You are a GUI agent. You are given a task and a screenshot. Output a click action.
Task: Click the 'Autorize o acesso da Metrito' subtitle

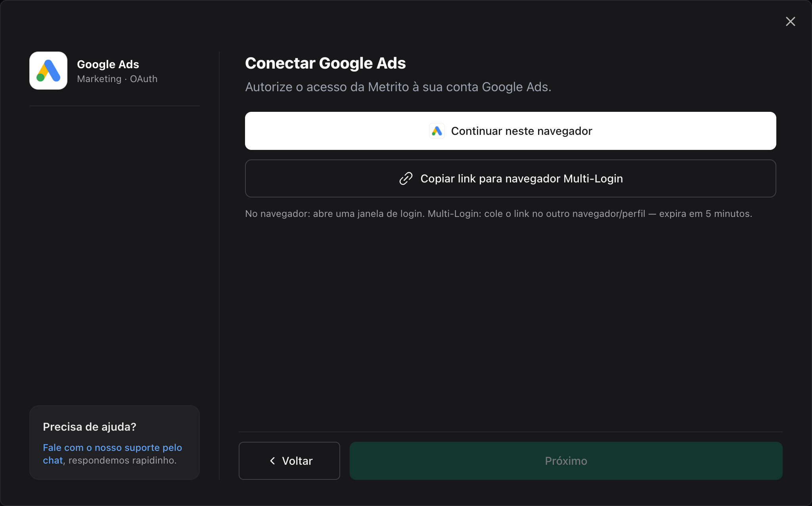(x=398, y=87)
